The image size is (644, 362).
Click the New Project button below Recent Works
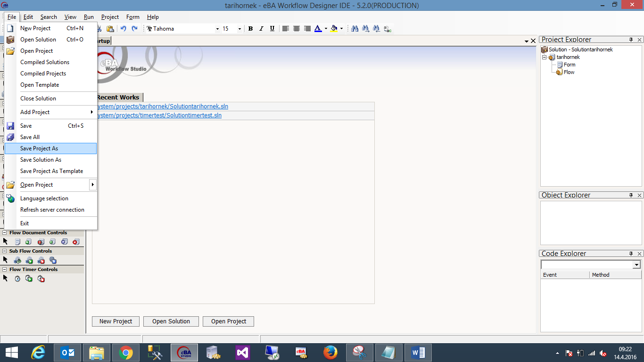(x=116, y=321)
